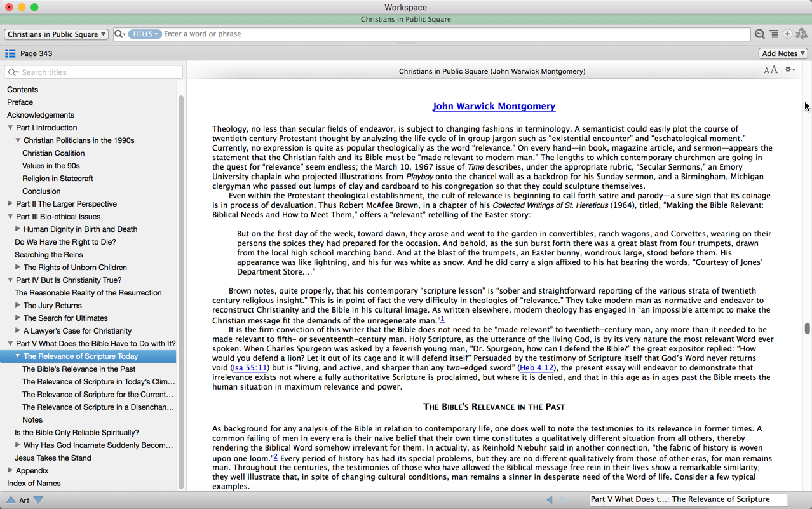Open Index of Names
Screen dimensions: 812x509
coord(34,484)
